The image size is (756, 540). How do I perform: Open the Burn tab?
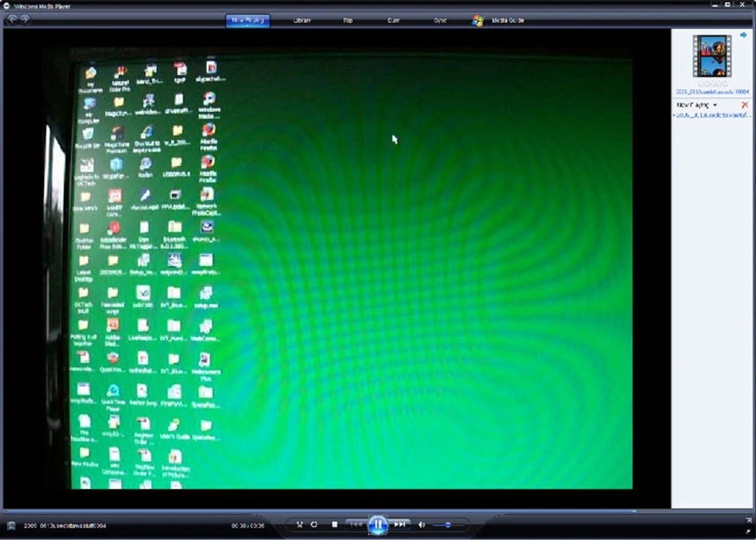pos(394,20)
